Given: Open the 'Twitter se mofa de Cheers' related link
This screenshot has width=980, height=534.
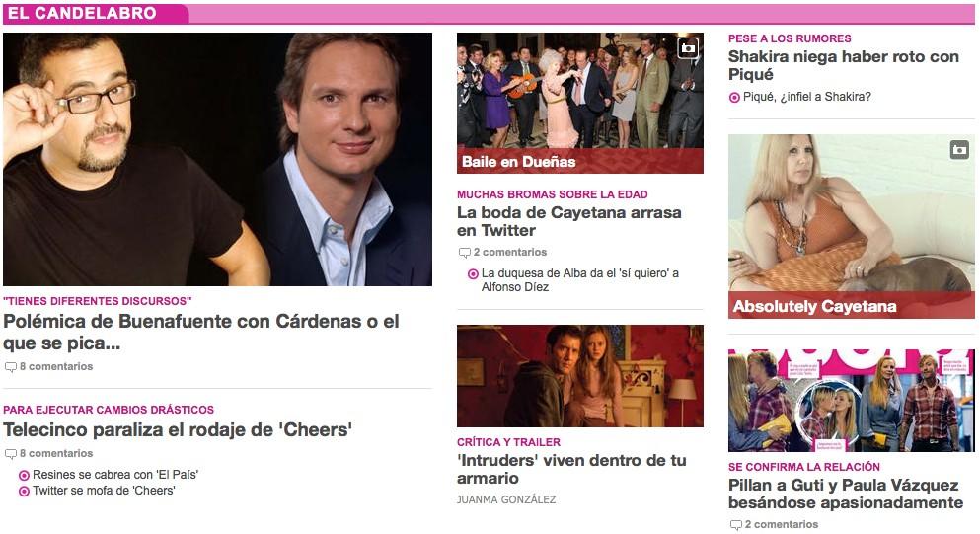Looking at the screenshot, I should (104, 491).
